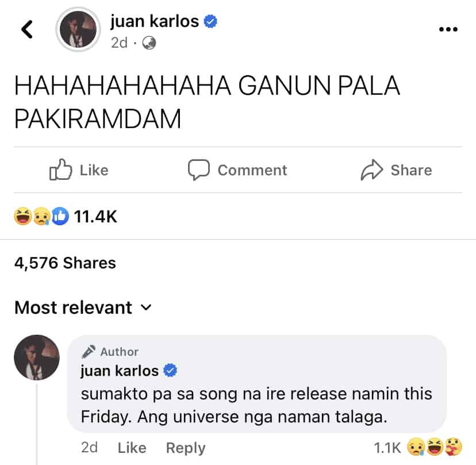Click the care hug emoji on the comment
The height and width of the screenshot is (465, 476).
point(454,447)
